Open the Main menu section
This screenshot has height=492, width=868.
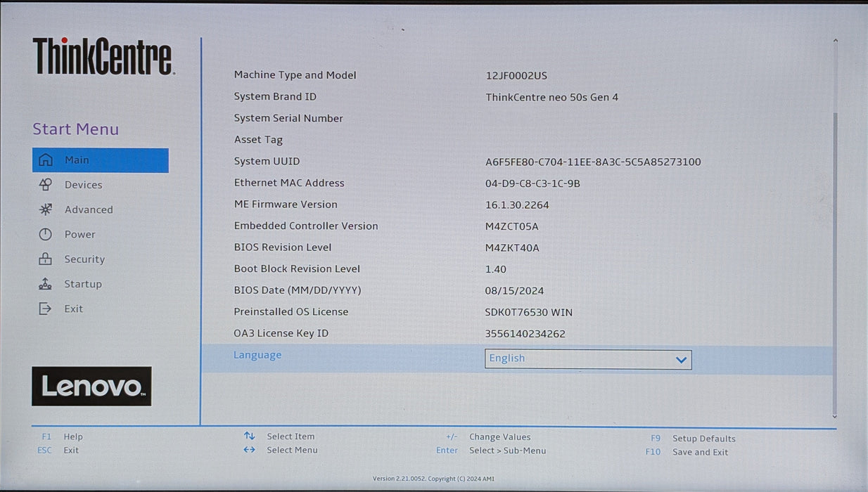tap(101, 160)
